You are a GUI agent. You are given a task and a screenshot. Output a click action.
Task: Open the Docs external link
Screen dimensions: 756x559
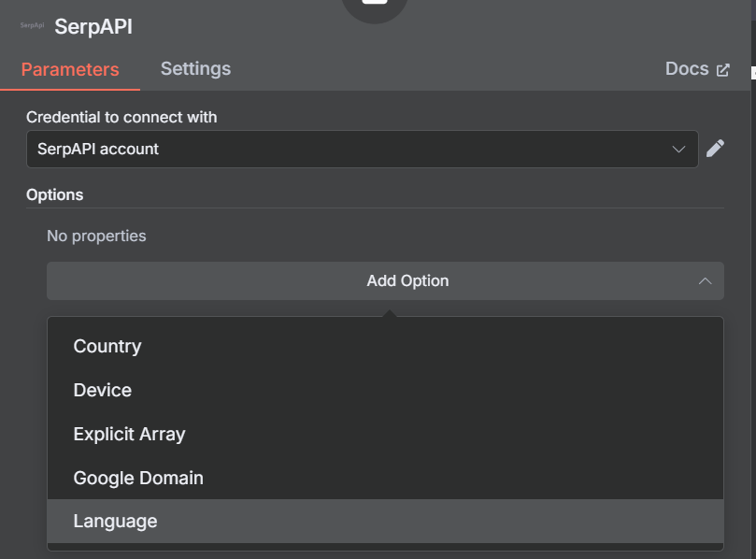697,69
